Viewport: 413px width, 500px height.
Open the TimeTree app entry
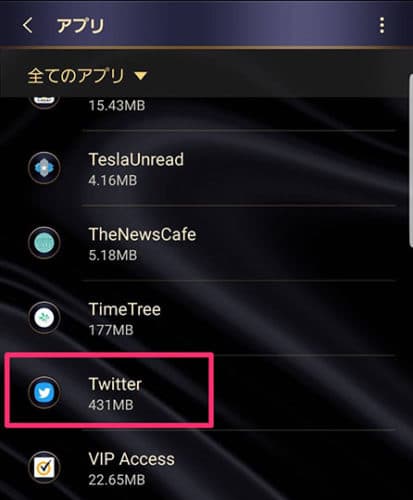207,318
